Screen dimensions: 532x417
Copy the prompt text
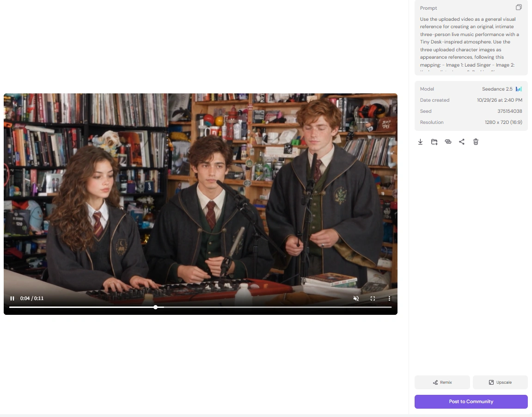519,7
